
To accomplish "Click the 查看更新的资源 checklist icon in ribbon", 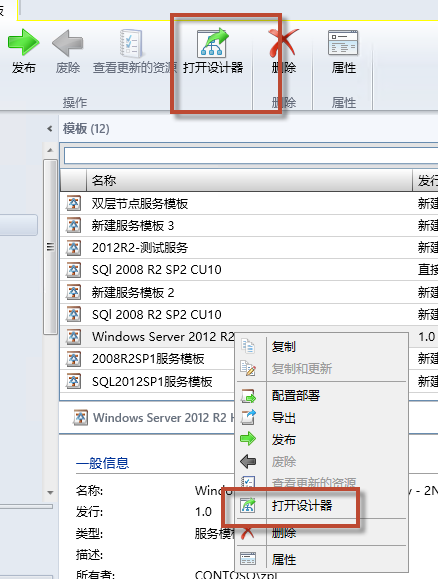I will point(131,43).
